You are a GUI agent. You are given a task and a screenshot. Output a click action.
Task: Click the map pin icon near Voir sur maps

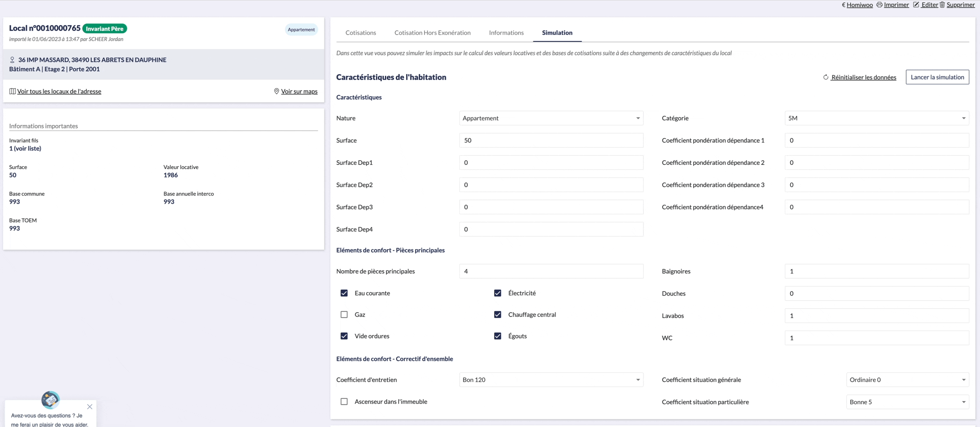(x=276, y=91)
